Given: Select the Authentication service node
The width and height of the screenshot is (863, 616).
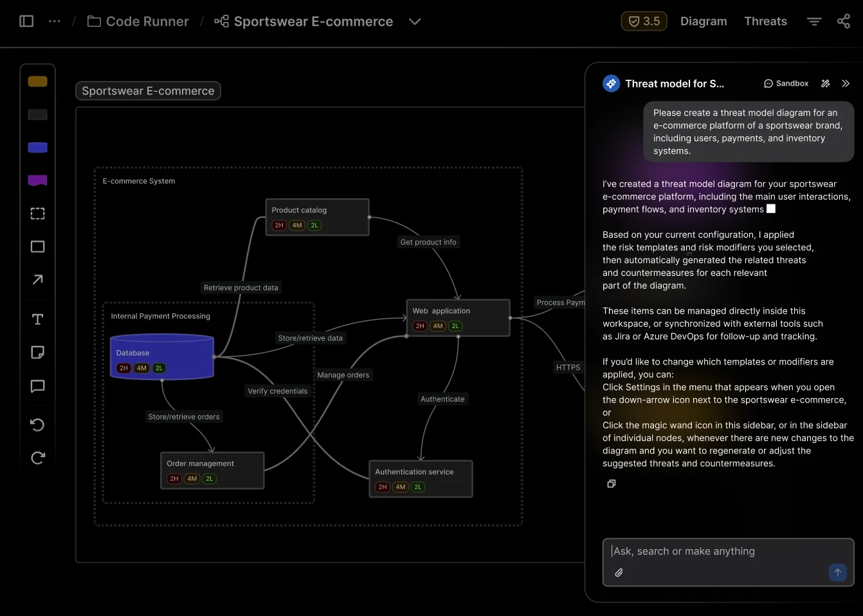Looking at the screenshot, I should click(x=421, y=479).
